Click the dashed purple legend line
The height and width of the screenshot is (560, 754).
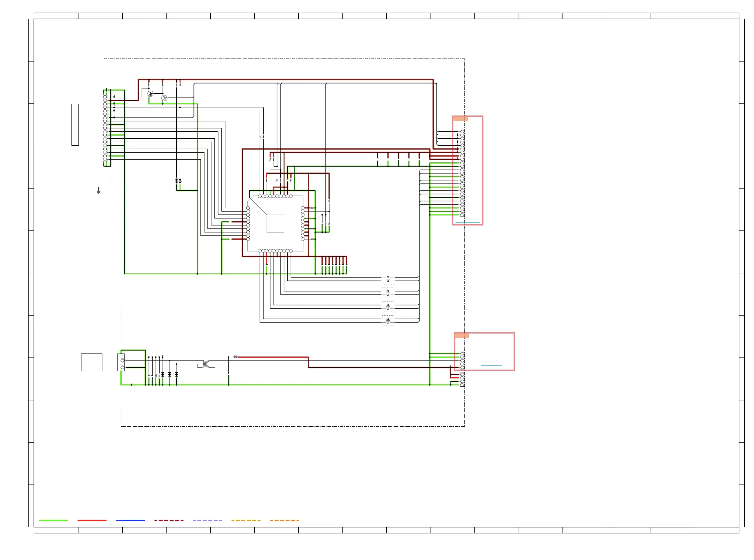207,520
